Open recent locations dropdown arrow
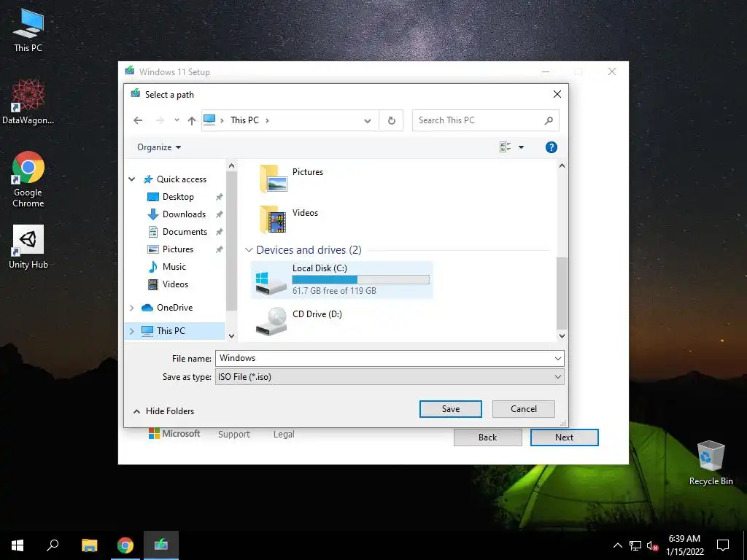The height and width of the screenshot is (560, 747). coord(177,120)
